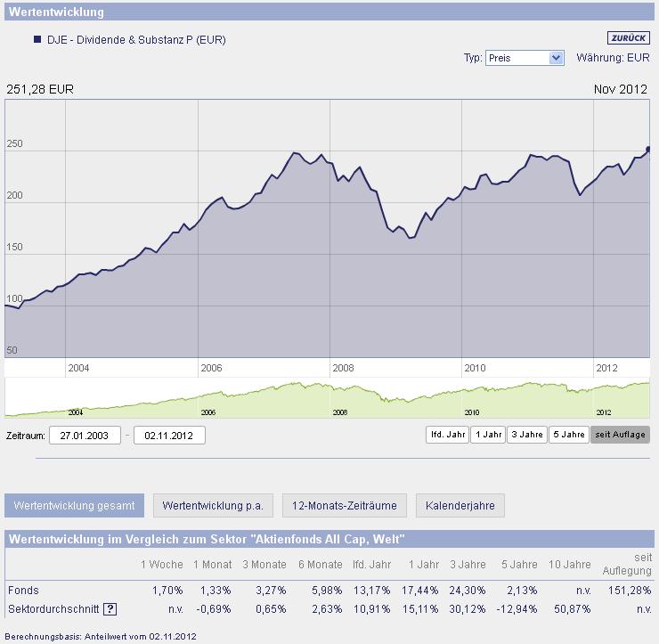Click the end-point marker on the price chart
The image size is (659, 644).
coord(648,149)
